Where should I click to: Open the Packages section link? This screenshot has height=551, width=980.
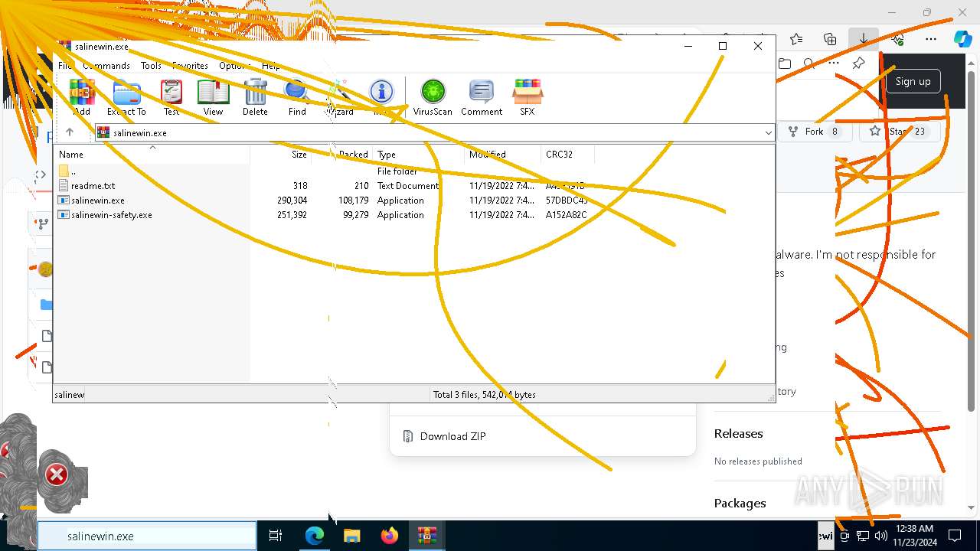pos(740,503)
